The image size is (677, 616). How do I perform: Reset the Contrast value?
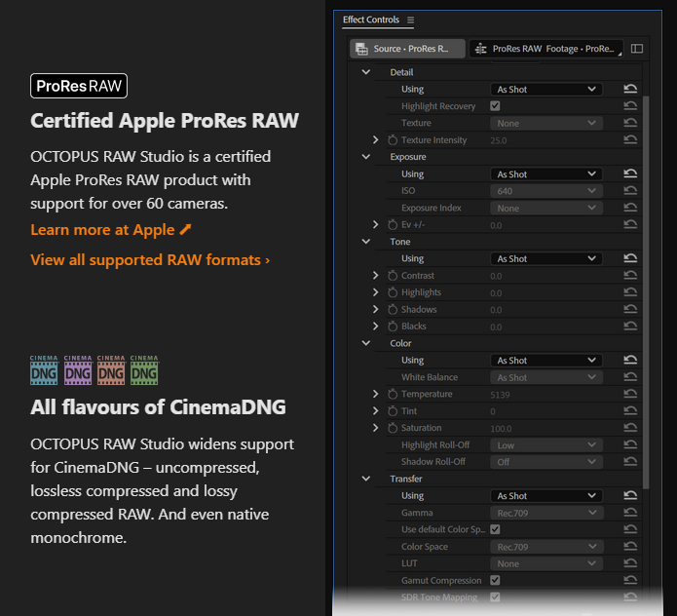coord(630,275)
